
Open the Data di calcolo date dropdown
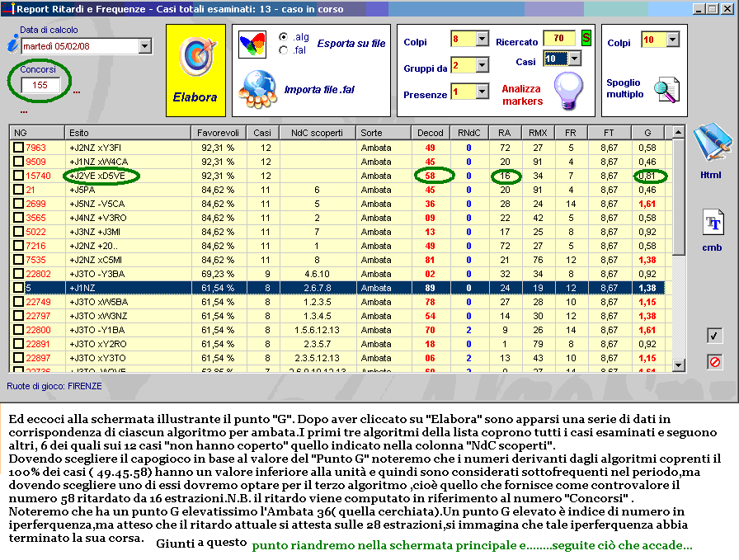[144, 46]
